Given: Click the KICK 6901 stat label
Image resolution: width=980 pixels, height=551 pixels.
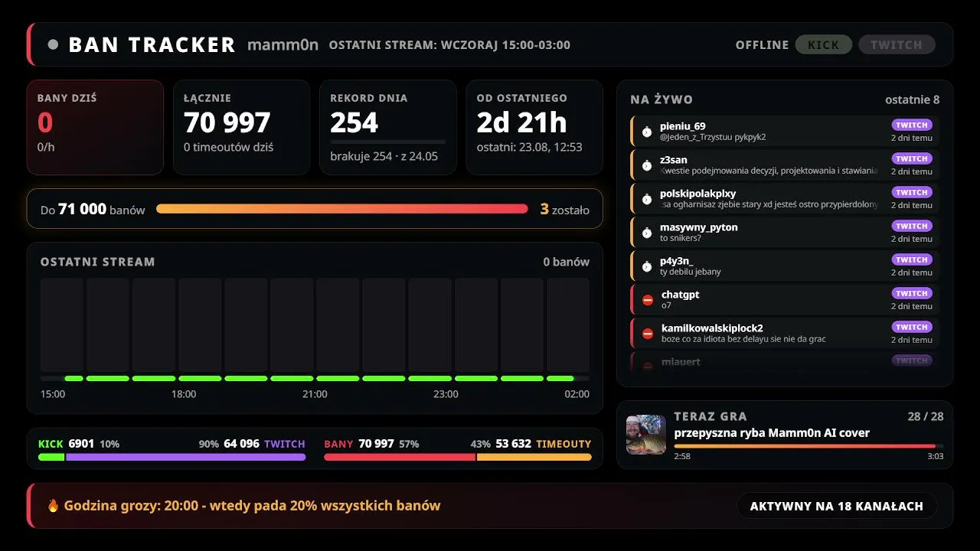Looking at the screenshot, I should 79,444.
